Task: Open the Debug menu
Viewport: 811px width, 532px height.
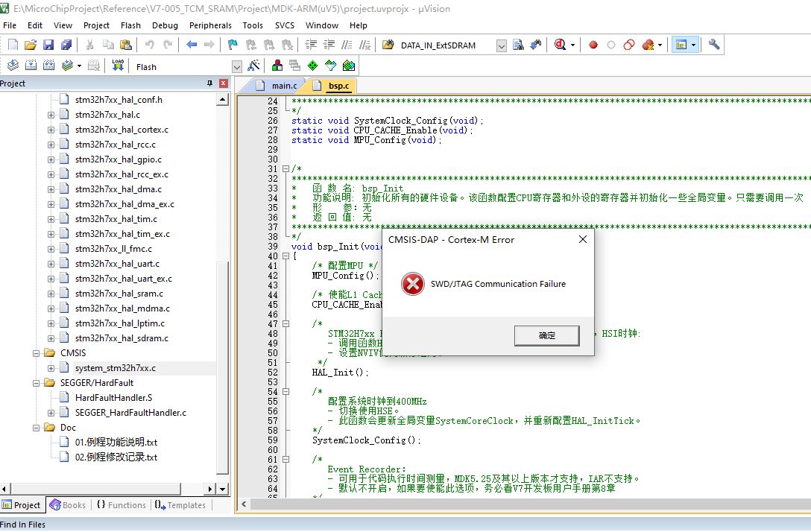Action: pos(165,25)
